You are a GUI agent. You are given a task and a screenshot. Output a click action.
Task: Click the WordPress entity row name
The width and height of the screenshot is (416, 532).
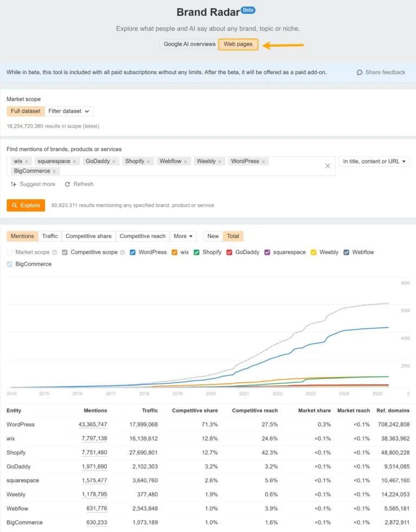[21, 424]
